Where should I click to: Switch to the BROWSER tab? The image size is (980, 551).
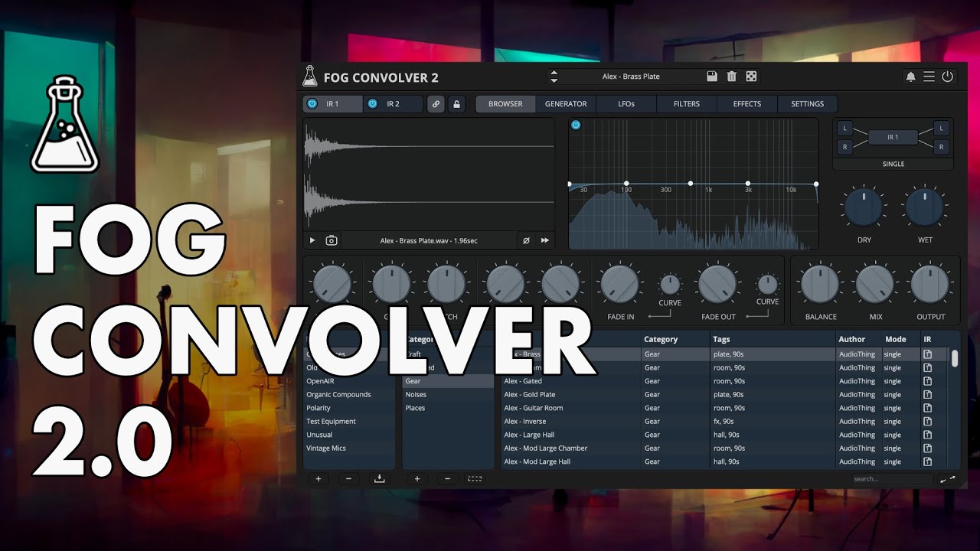505,104
